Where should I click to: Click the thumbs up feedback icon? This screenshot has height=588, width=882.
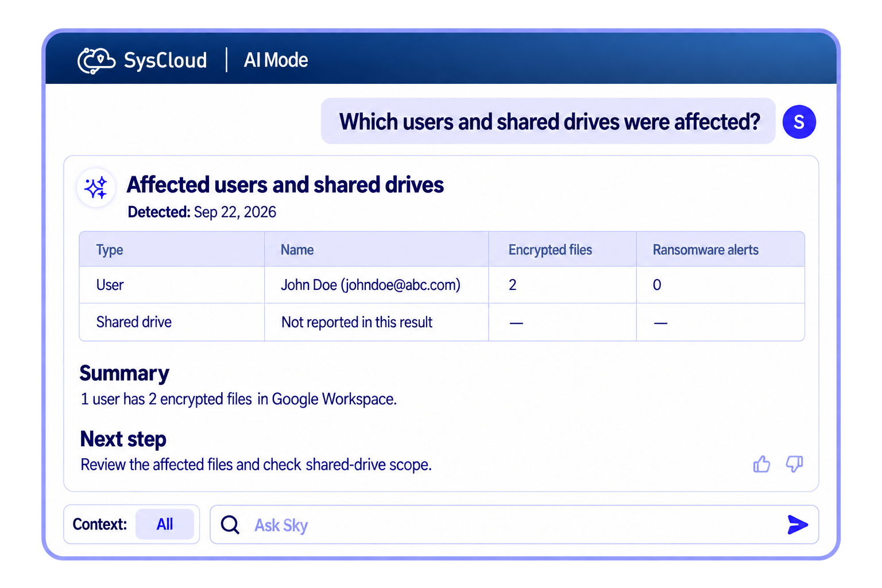tap(761, 464)
